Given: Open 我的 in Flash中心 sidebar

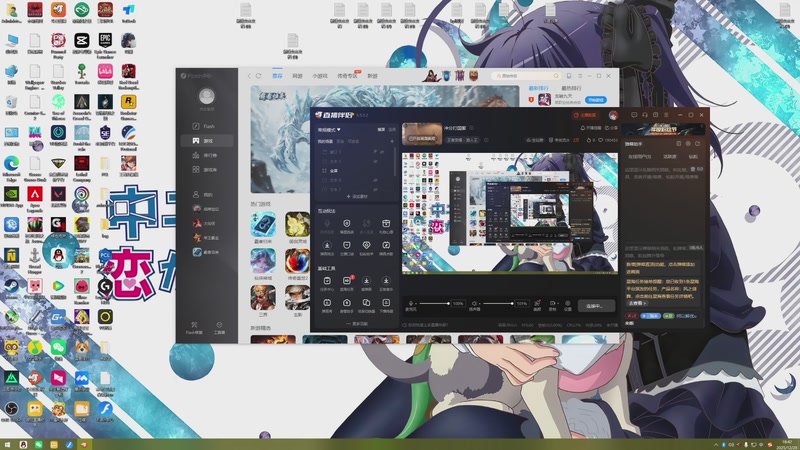Looking at the screenshot, I should 203,194.
